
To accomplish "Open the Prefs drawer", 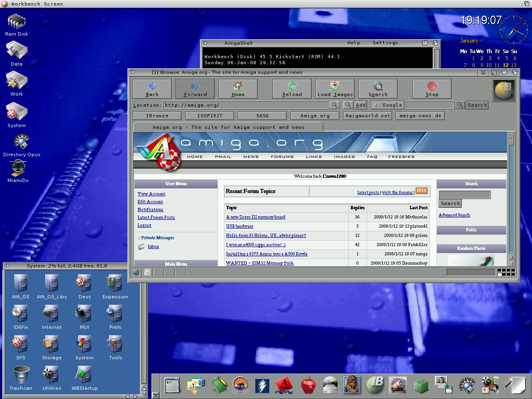I will click(115, 317).
